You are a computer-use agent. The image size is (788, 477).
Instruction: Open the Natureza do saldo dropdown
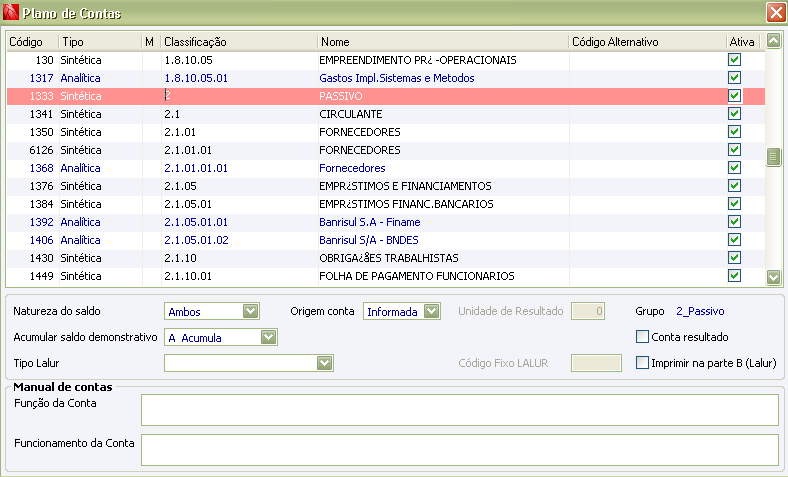pyautogui.click(x=250, y=311)
